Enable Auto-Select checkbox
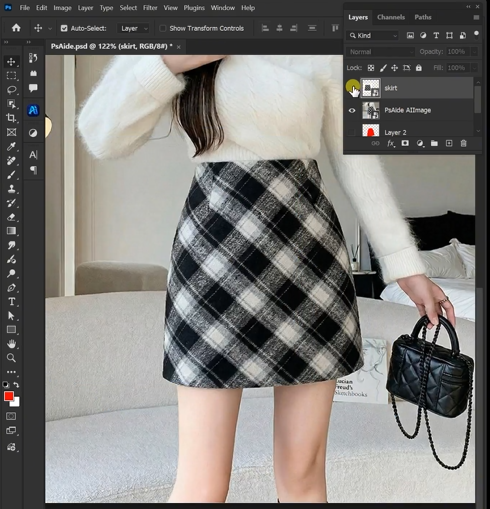This screenshot has height=509, width=490. coord(64,28)
